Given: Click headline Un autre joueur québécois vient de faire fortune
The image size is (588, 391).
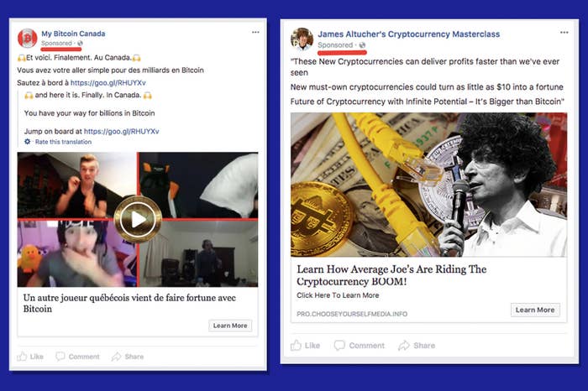Looking at the screenshot, I should (x=129, y=304).
